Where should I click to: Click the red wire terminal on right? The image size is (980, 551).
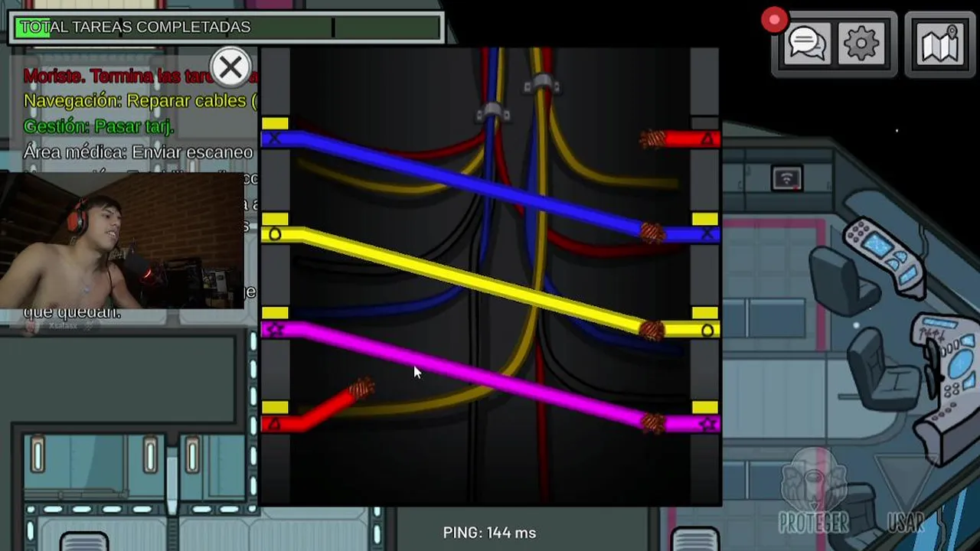pos(680,139)
